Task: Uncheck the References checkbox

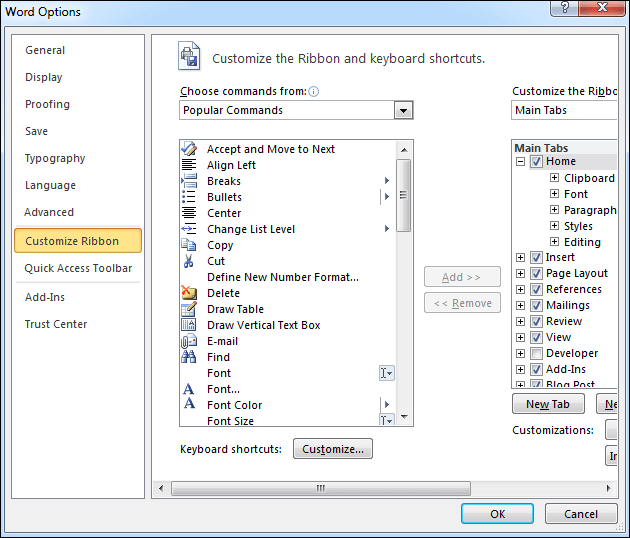Action: [536, 289]
